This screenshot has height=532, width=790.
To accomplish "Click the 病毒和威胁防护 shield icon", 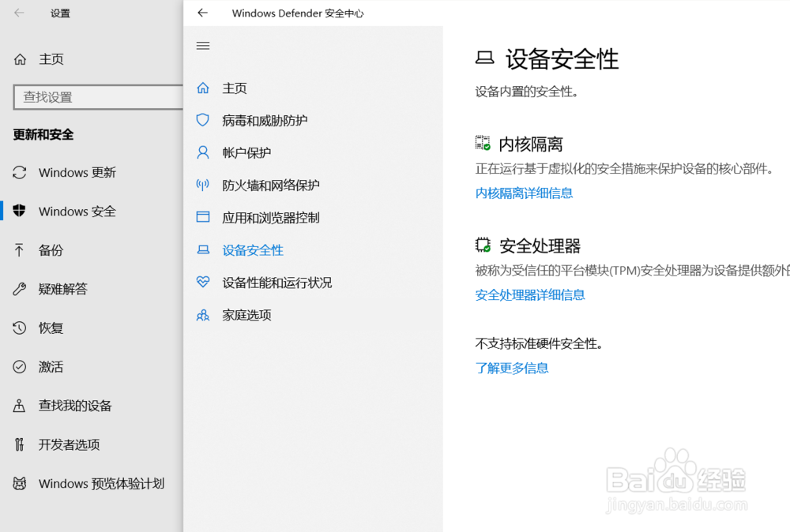I will coord(202,120).
